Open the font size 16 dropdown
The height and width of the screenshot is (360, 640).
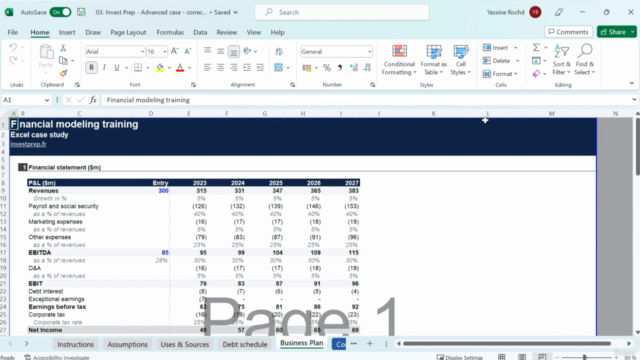tap(164, 52)
